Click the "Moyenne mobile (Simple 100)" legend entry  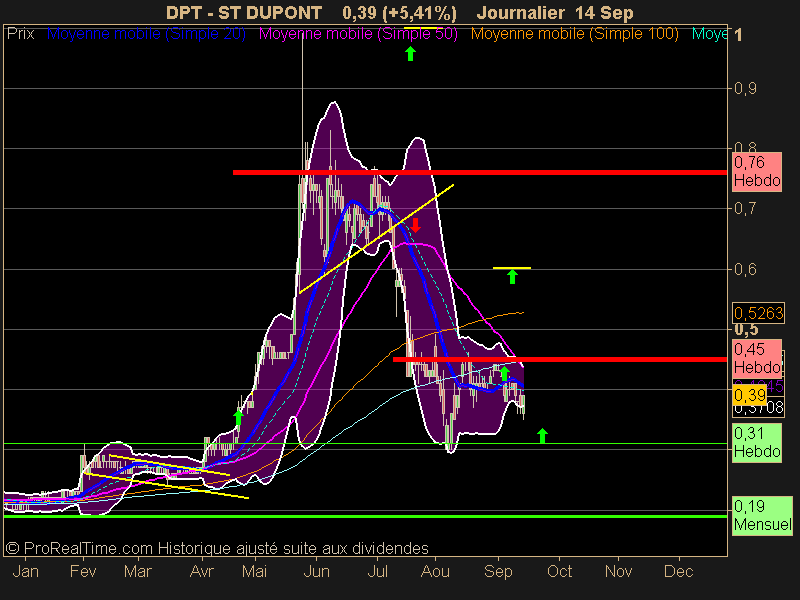pos(575,34)
